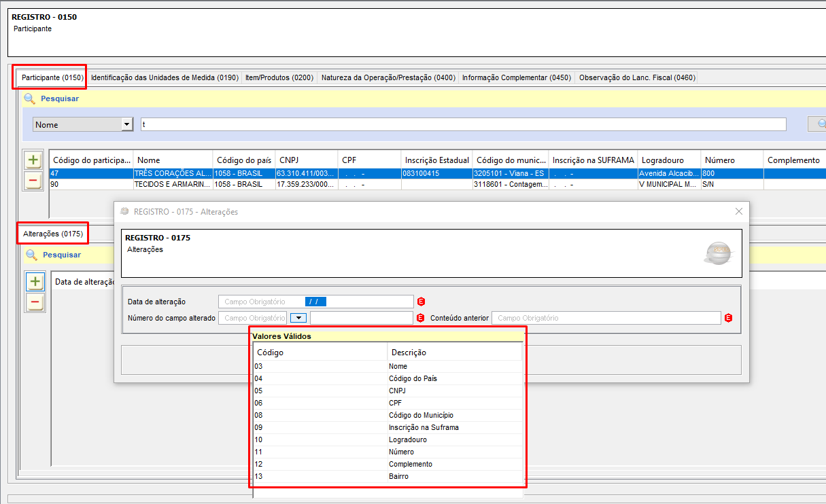
Task: Click error icon next to Data de alteração
Action: click(421, 302)
